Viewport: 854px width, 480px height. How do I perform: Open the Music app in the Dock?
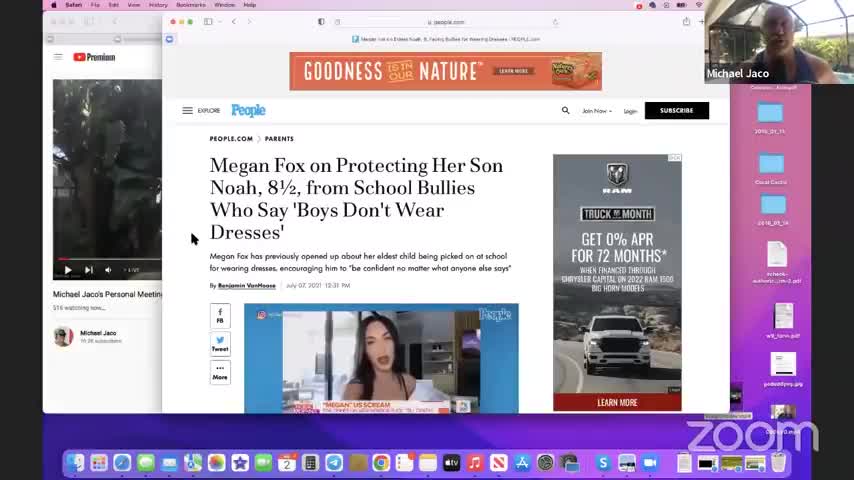coord(475,463)
